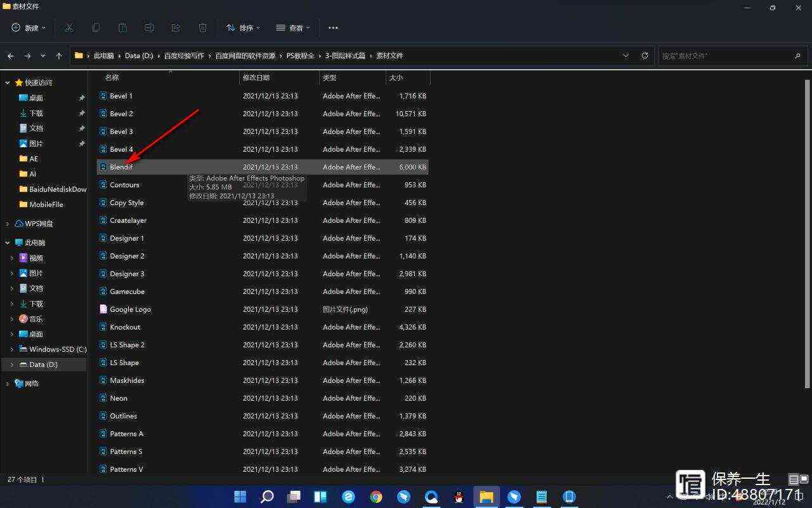The image size is (812, 508).
Task: Open taskbar Search
Action: pos(267,497)
